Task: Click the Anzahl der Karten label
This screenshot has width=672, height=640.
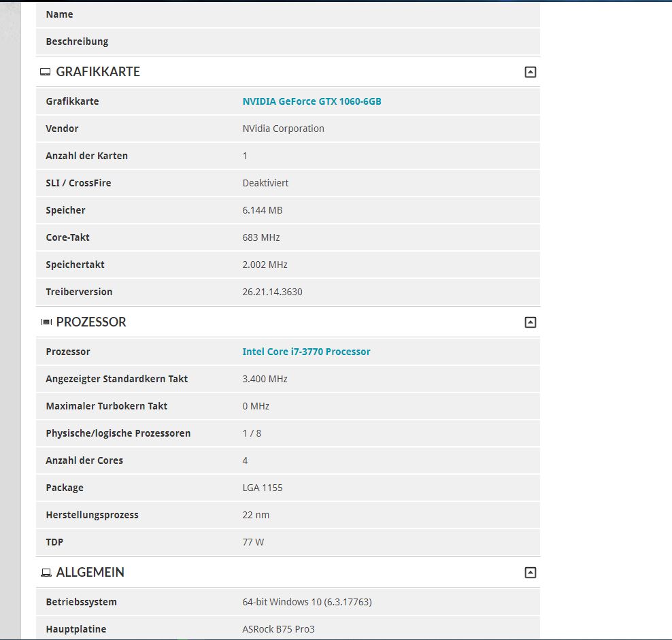Action: (86, 156)
